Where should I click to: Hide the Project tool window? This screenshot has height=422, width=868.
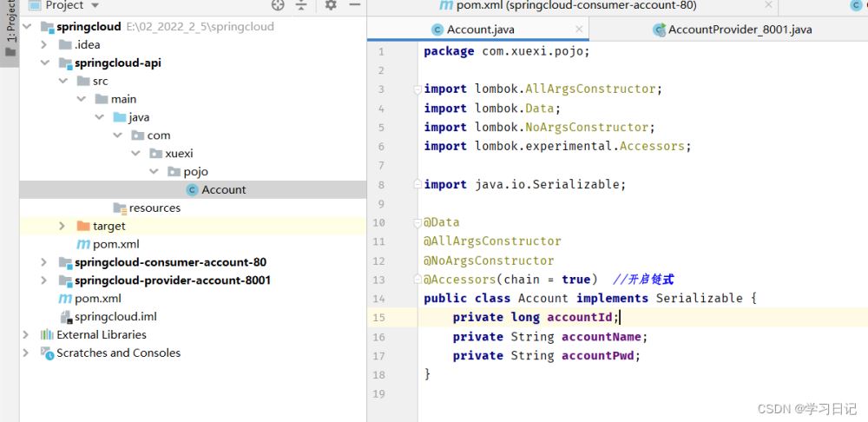point(353,5)
